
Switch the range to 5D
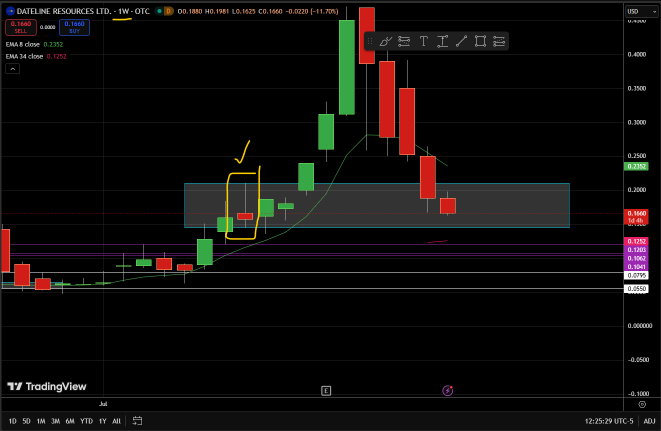(27, 421)
